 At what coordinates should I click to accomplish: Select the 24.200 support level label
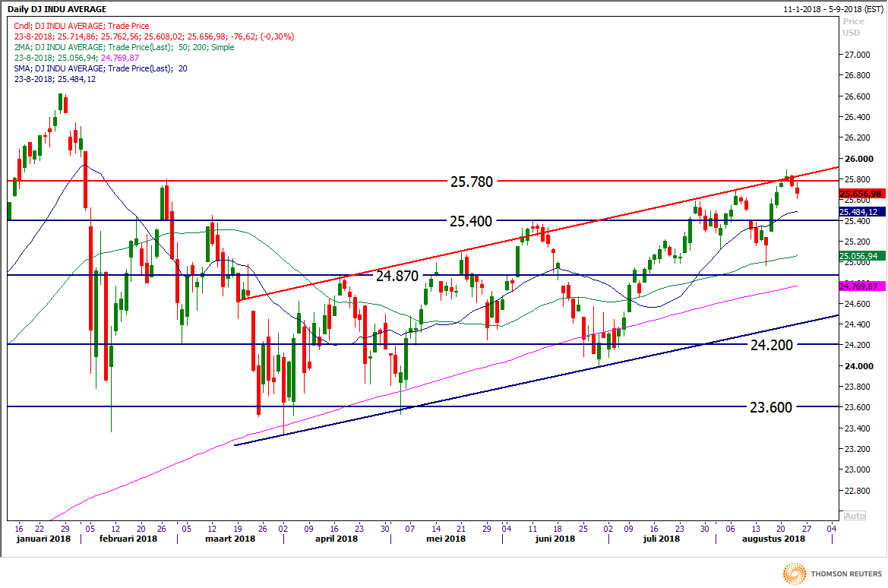(771, 345)
